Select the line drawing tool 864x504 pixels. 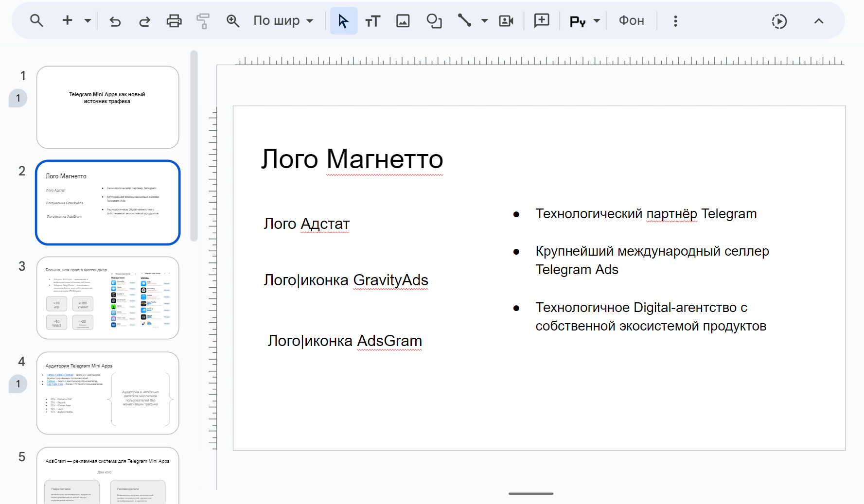464,21
